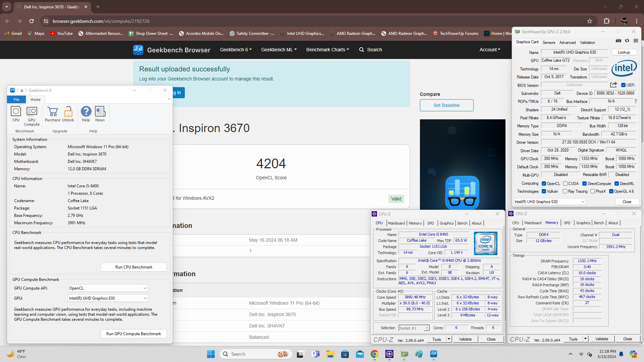
Task: Open the Validation tab in GPU-Z
Action: [x=587, y=43]
